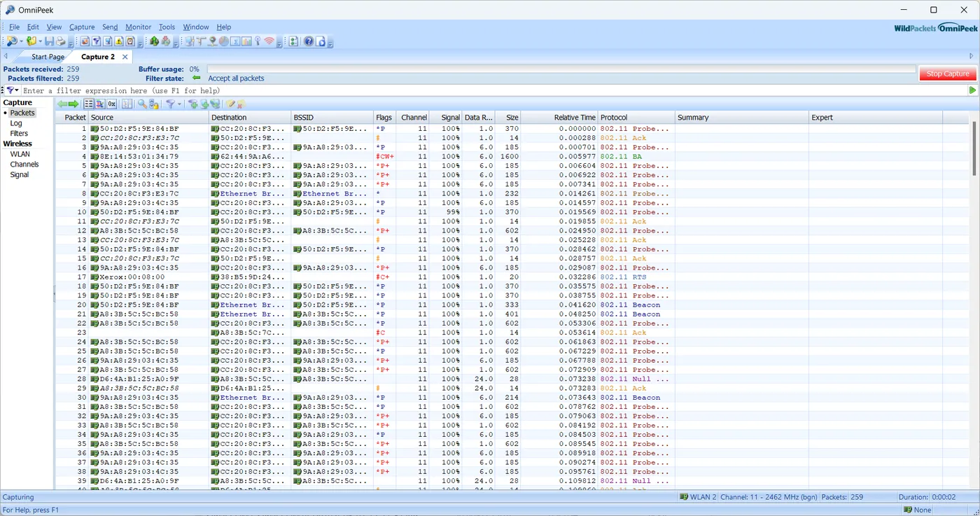Click the alarm clock icon in toolbar
The height and width of the screenshot is (516, 980).
coord(129,41)
